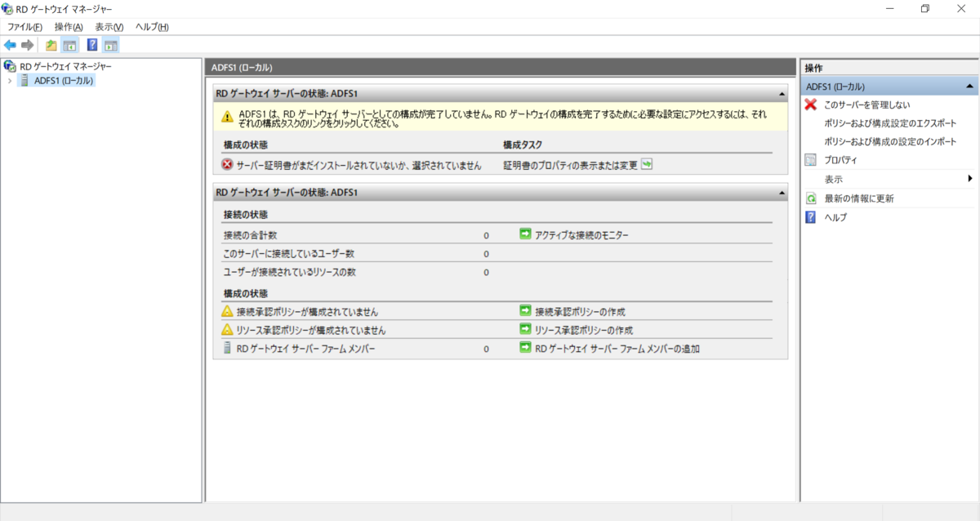This screenshot has width=980, height=521.
Task: Click リソース承認ポリシーが構成されていません status text
Action: click(x=310, y=331)
